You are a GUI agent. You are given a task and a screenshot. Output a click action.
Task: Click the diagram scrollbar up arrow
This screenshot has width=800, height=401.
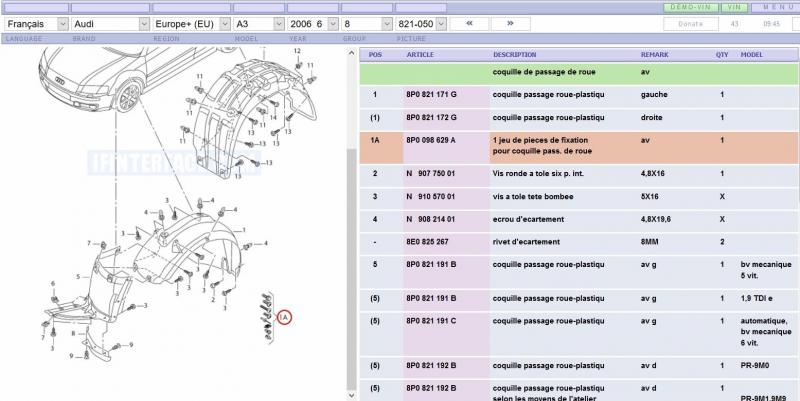coord(351,53)
